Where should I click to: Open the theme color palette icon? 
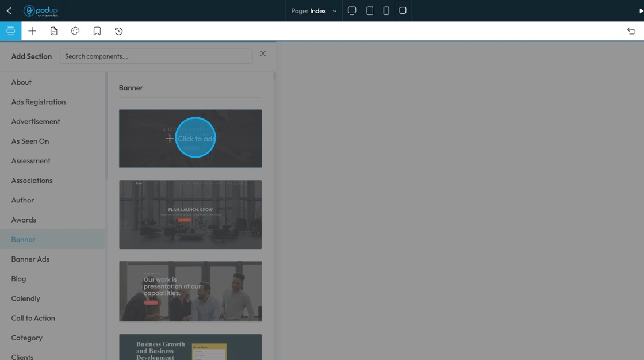[x=75, y=31]
